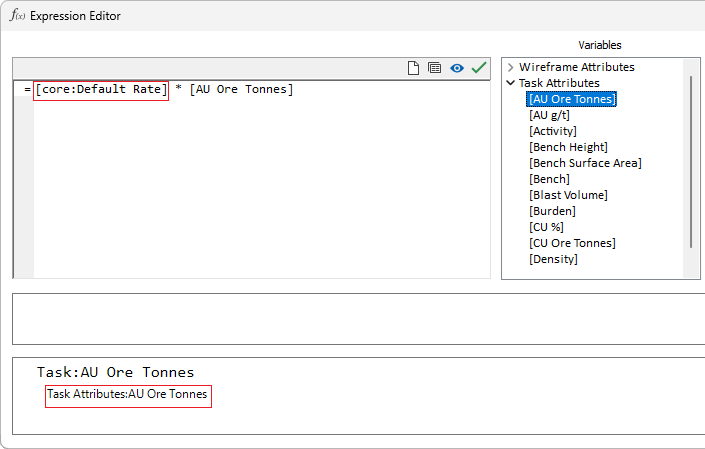
Task: Click the Variables list vertical scrollbar
Action: [x=691, y=162]
